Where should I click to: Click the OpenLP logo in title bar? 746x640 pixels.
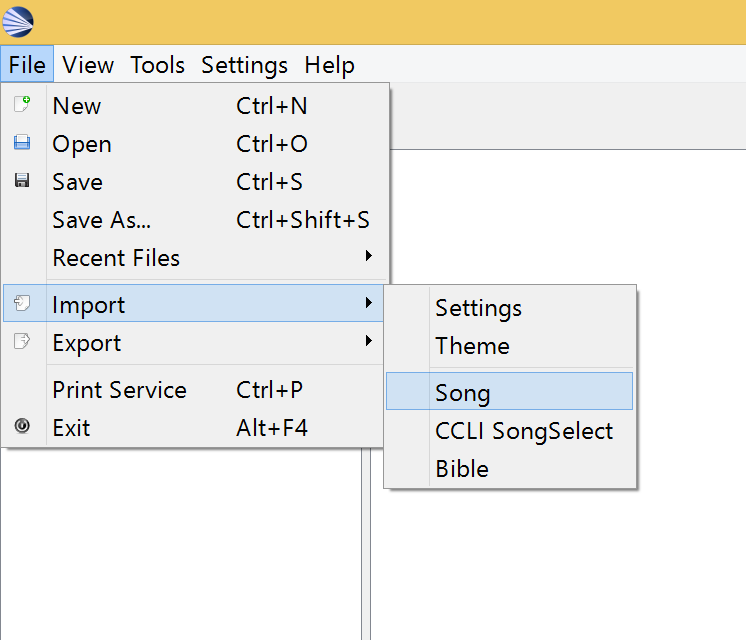(x=18, y=22)
